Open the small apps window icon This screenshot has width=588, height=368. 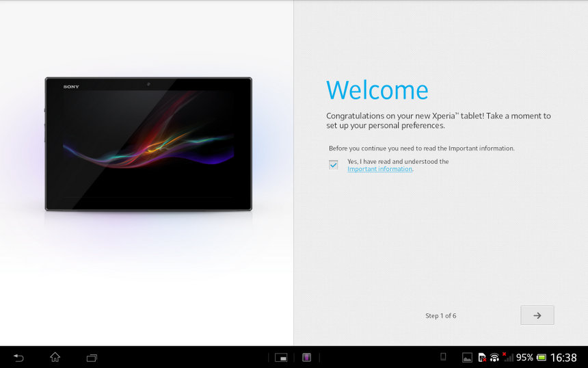[x=281, y=358]
